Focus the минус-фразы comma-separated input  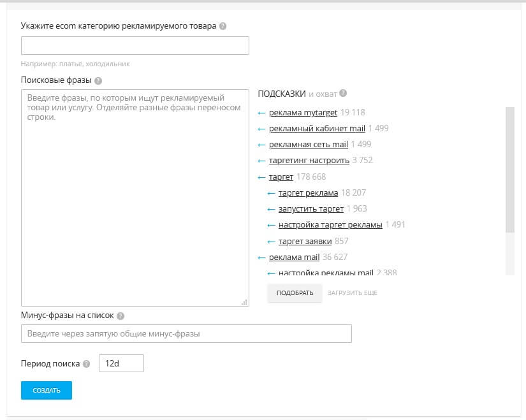[x=186, y=333]
